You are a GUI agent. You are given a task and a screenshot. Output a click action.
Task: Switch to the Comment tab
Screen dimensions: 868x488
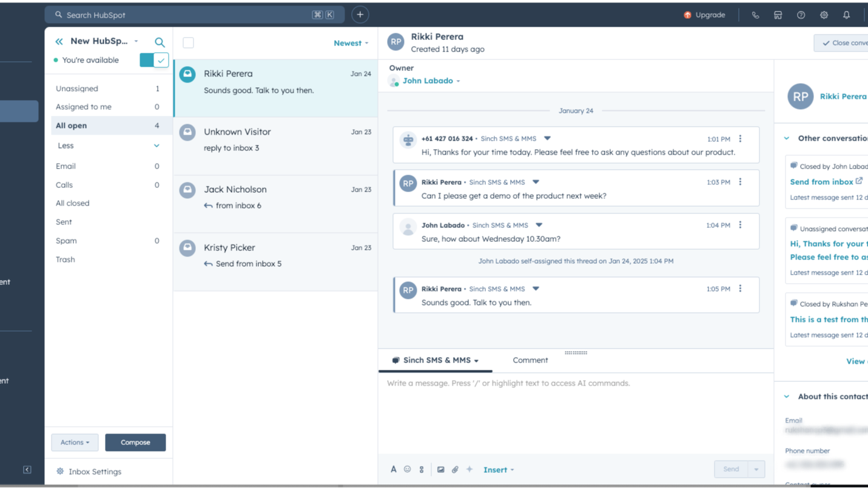(530, 360)
